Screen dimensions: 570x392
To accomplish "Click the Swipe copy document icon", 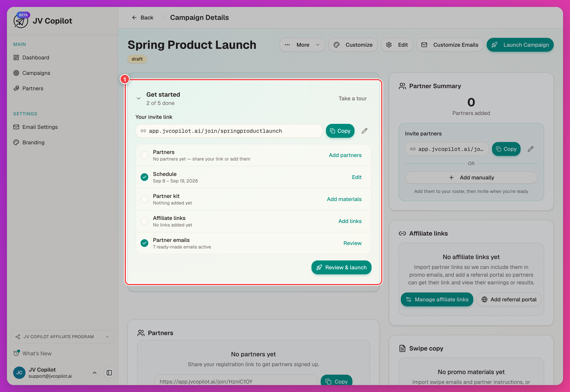I will click(x=402, y=349).
